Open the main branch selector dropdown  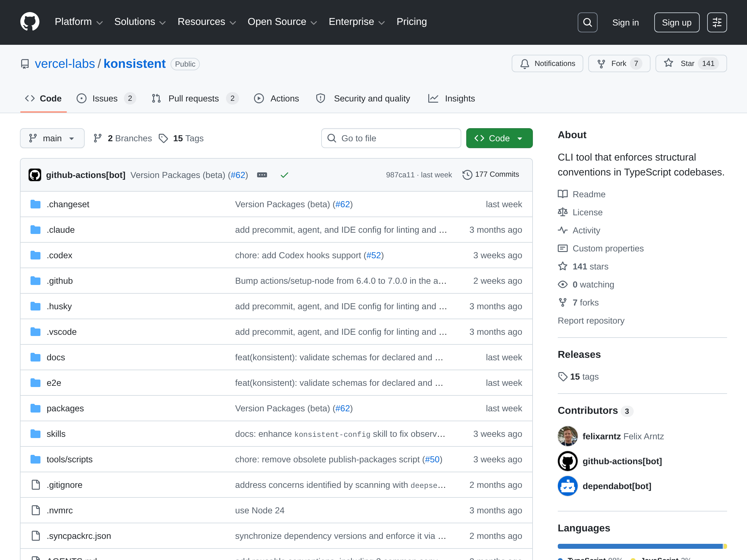tap(52, 138)
